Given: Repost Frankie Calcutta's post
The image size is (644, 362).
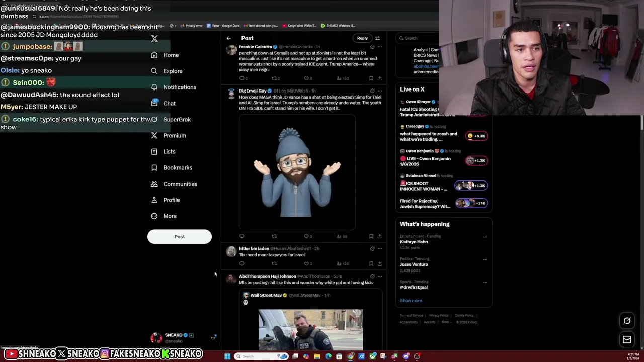Looking at the screenshot, I should pos(274,78).
